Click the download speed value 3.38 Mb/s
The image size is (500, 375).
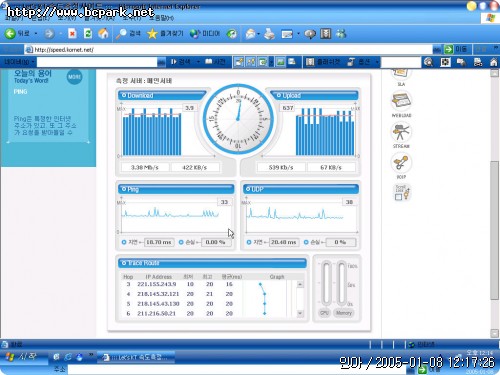[x=145, y=167]
